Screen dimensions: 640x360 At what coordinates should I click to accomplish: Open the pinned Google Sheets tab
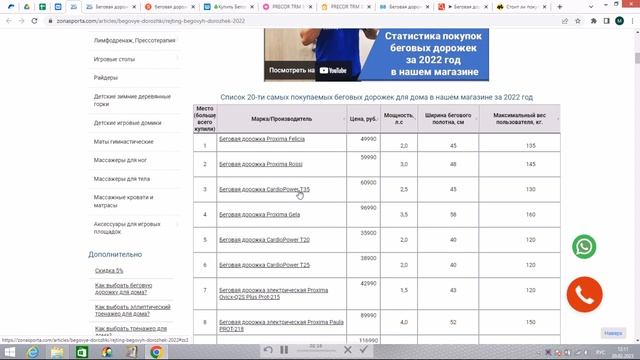[42, 7]
